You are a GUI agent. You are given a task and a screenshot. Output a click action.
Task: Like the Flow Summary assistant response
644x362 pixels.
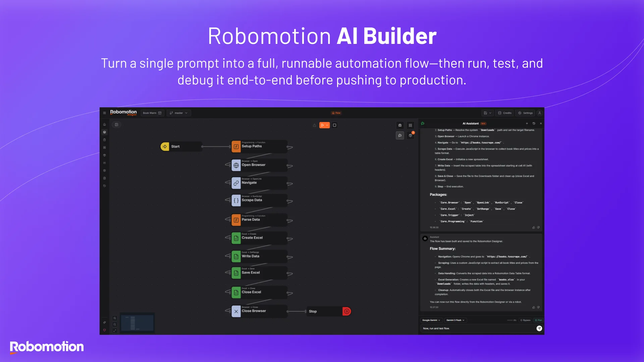534,307
